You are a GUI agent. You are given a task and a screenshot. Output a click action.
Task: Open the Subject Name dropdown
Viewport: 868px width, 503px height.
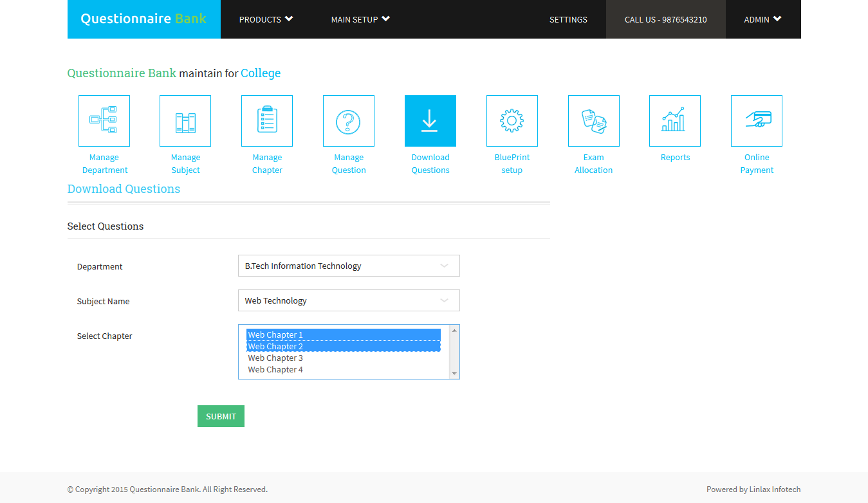[x=349, y=300]
